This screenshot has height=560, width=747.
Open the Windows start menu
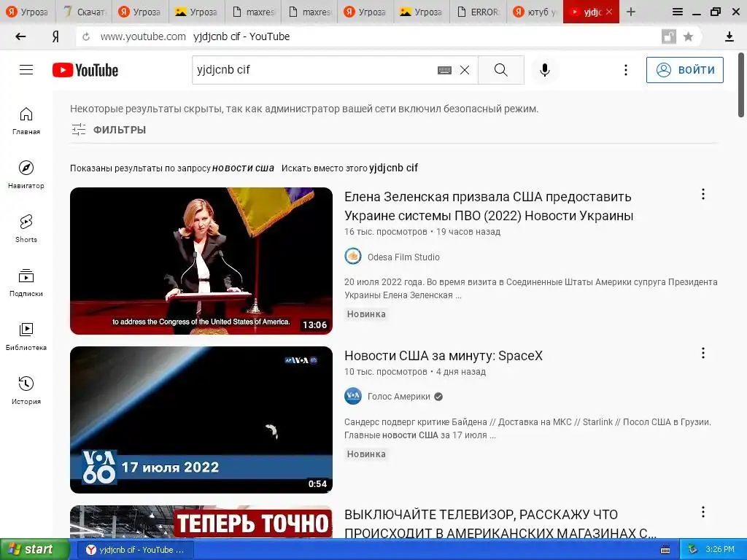point(34,550)
